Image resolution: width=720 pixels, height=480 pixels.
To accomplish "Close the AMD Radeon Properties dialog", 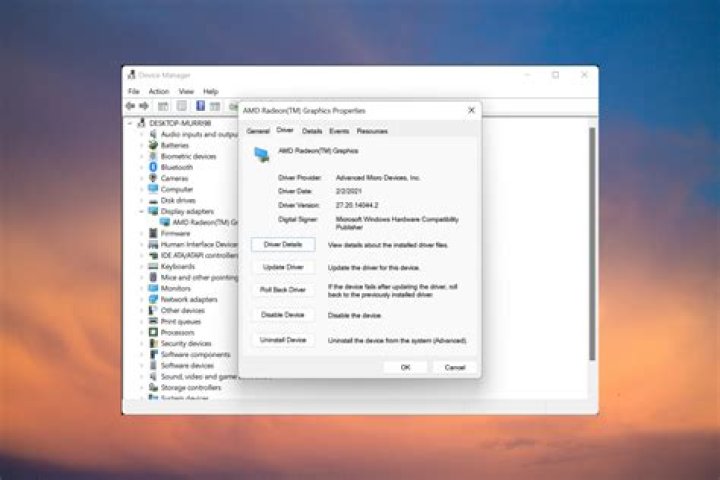I will pyautogui.click(x=471, y=110).
